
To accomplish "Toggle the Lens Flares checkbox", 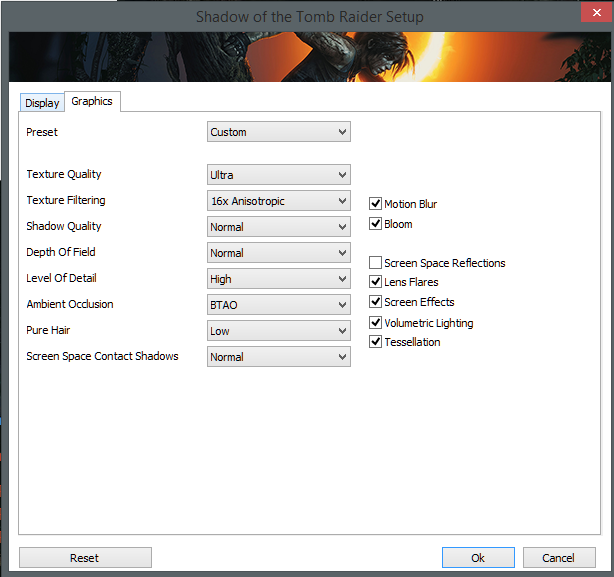I will pyautogui.click(x=375, y=281).
